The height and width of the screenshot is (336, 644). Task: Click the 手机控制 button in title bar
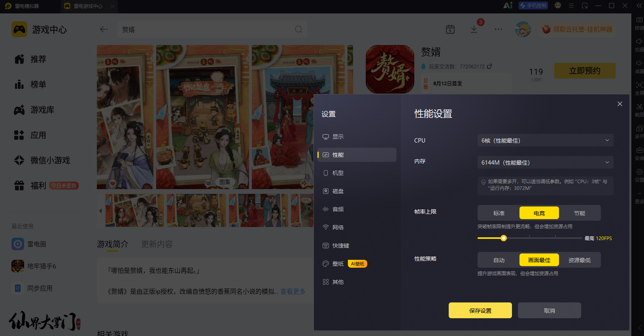point(533,6)
